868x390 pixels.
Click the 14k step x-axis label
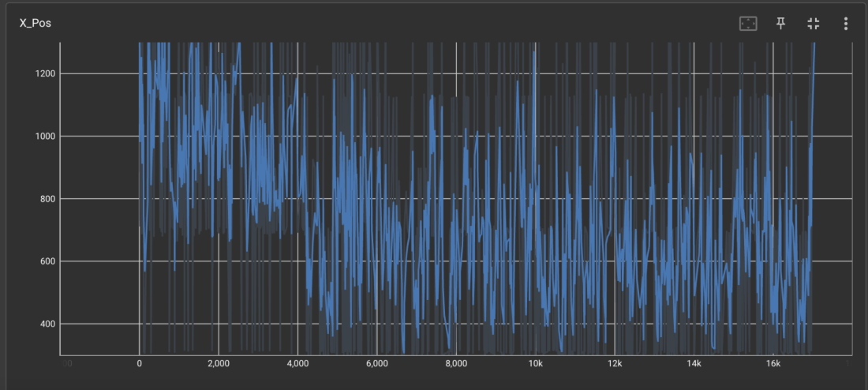click(694, 364)
